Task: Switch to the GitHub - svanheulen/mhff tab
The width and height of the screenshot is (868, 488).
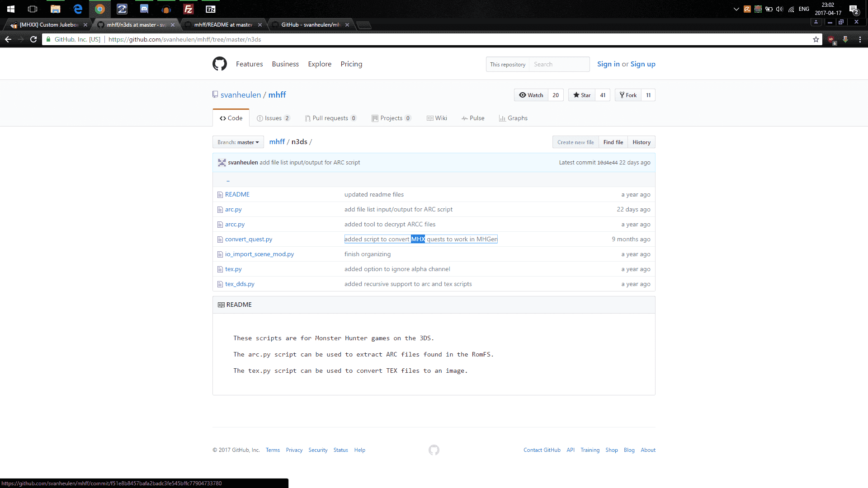Action: [x=311, y=25]
